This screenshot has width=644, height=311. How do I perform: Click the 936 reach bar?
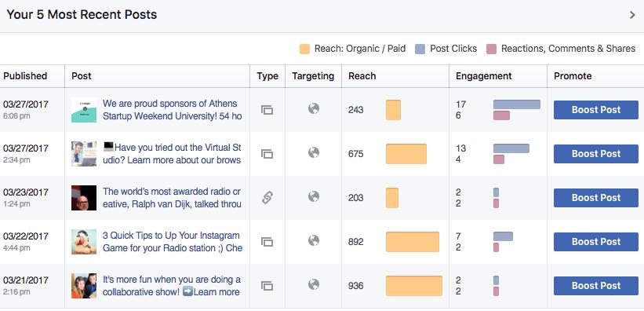click(414, 286)
